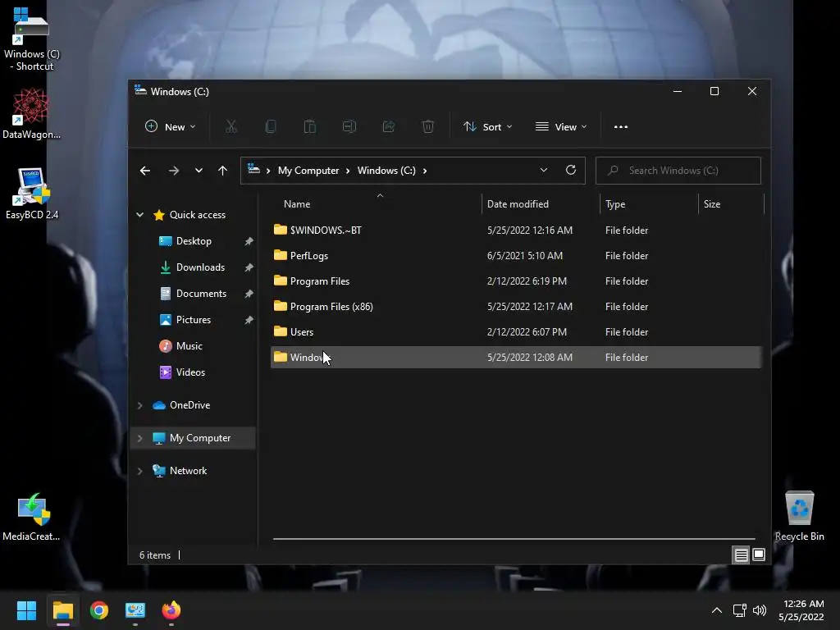Collapse the Quick access tree
The width and height of the screenshot is (840, 630).
point(139,215)
